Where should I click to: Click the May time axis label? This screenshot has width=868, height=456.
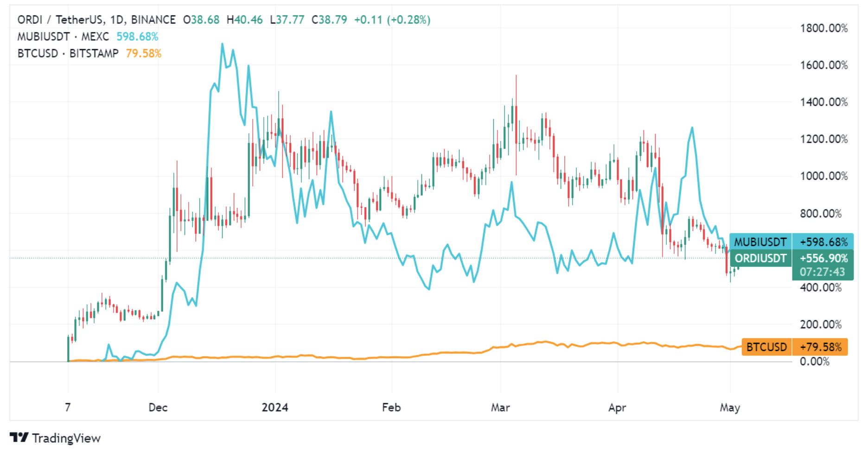730,408
